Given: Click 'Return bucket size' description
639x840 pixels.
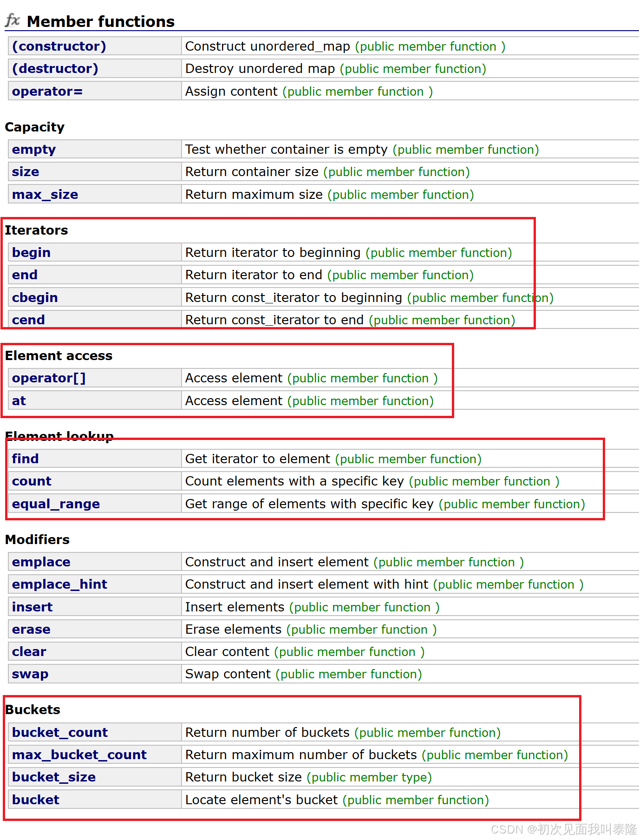Looking at the screenshot, I should click(x=243, y=777).
